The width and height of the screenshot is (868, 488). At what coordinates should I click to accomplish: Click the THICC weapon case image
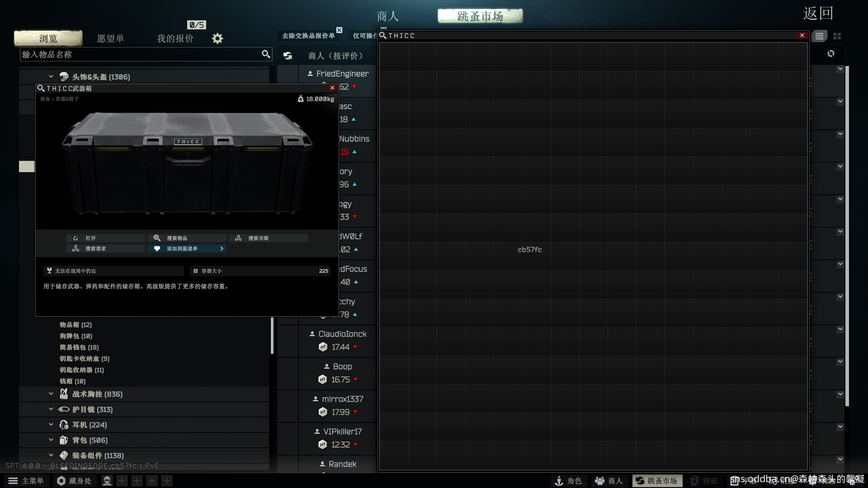pyautogui.click(x=187, y=163)
